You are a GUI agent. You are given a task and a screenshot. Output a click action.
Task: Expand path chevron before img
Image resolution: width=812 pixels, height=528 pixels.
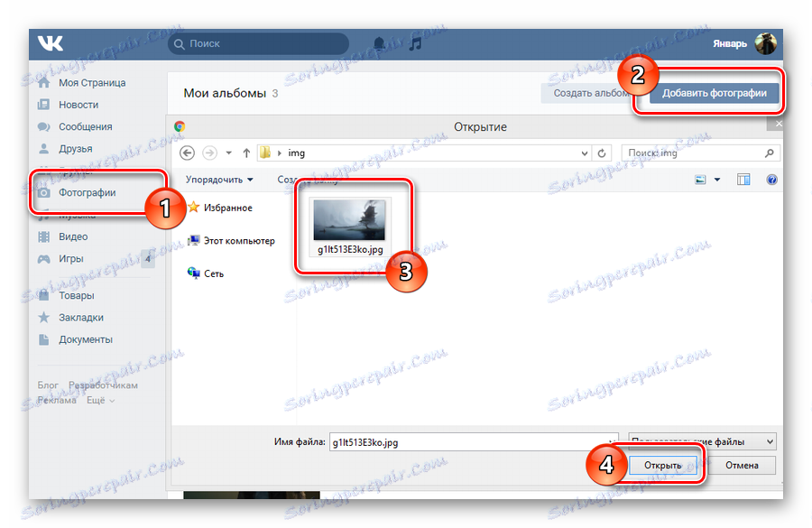pyautogui.click(x=280, y=153)
